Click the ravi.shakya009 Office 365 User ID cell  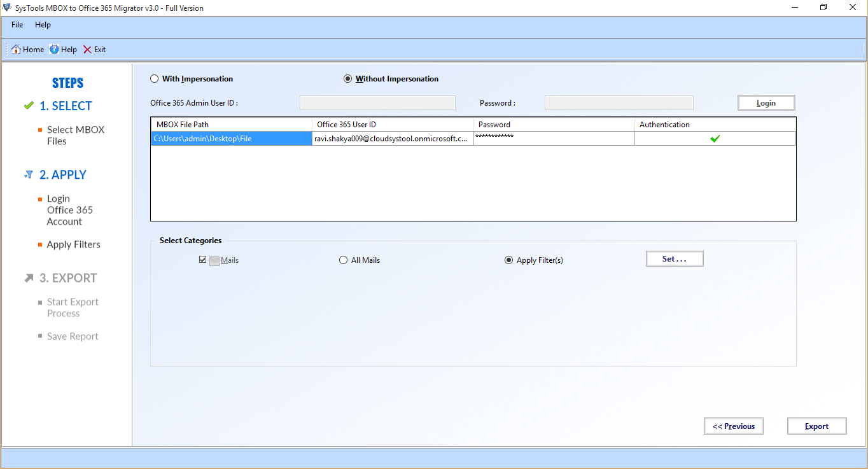[393, 138]
